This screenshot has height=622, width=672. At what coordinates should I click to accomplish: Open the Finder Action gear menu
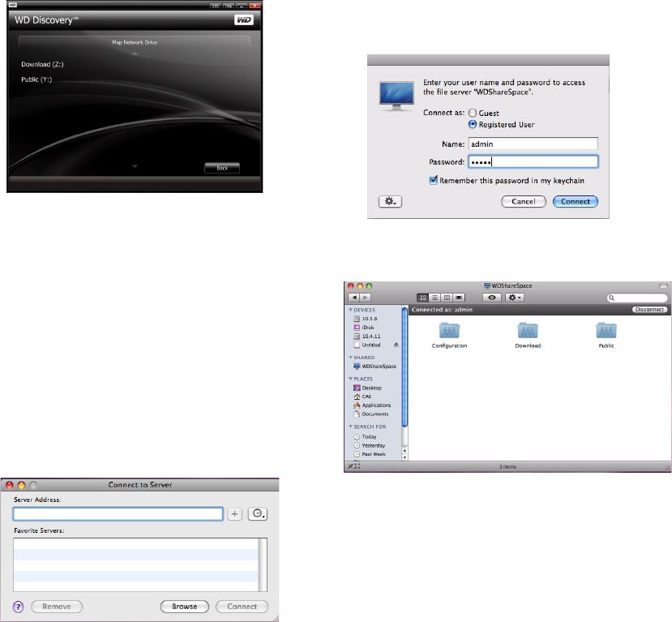click(x=514, y=298)
